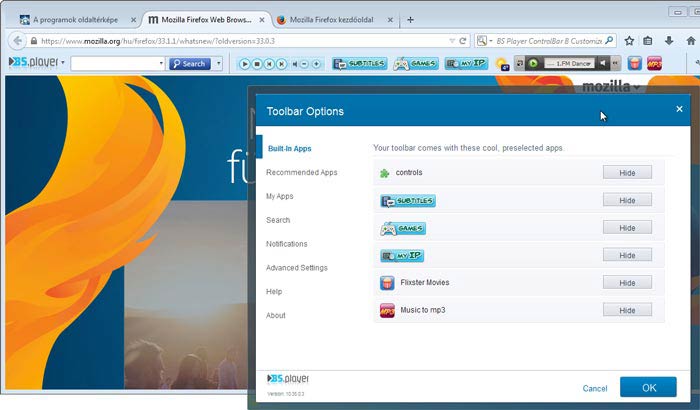The image size is (700, 410).
Task: Click the stop control in BS.Player toolbar
Action: pos(257,64)
